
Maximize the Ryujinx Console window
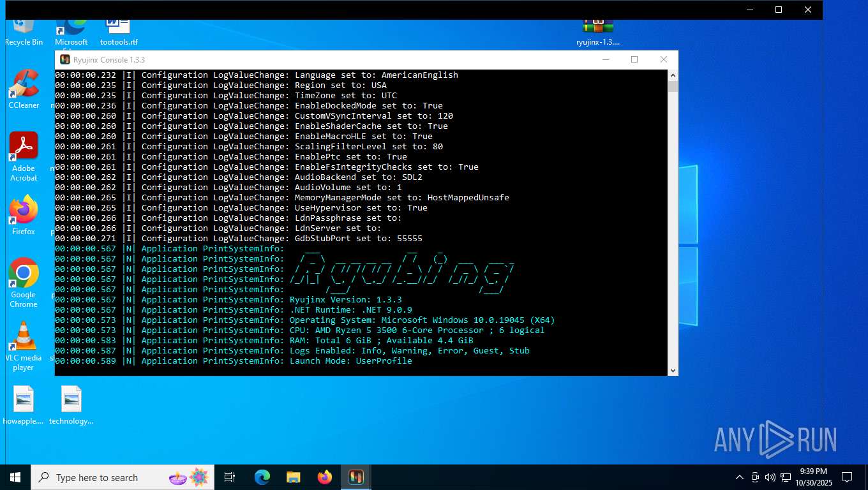point(634,59)
